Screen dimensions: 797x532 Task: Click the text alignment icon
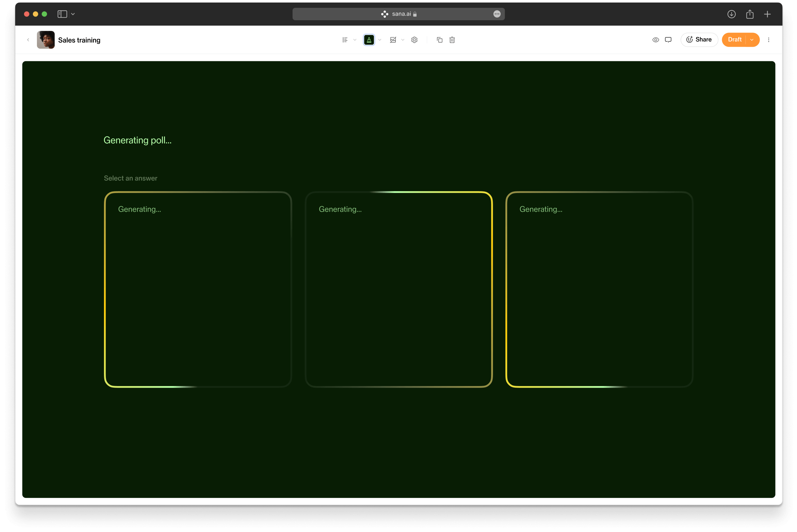click(x=345, y=40)
